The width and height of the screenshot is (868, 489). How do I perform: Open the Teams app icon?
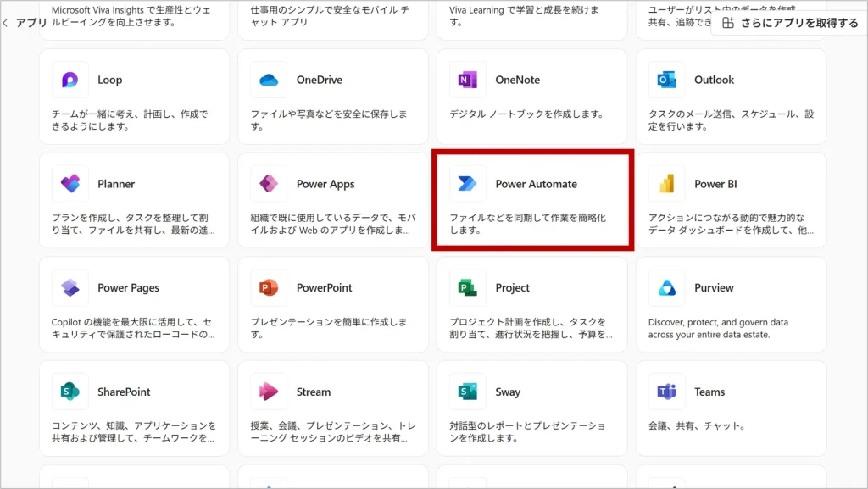tap(666, 392)
